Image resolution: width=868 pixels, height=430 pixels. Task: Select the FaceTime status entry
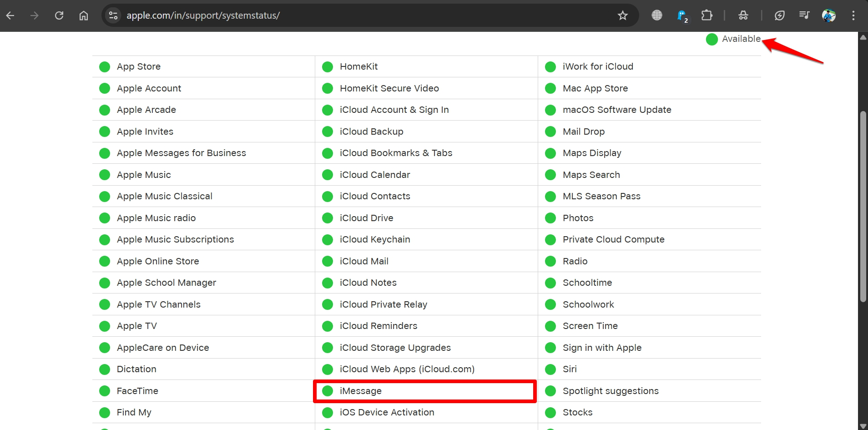point(137,391)
